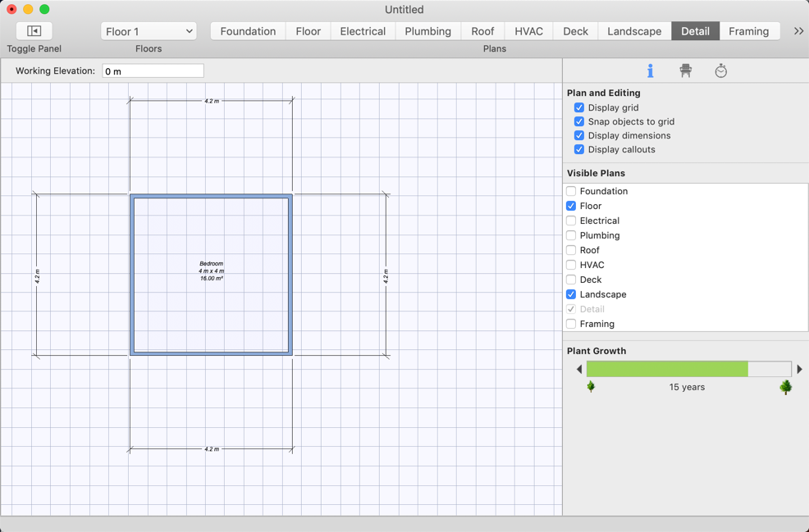The width and height of the screenshot is (809, 532).
Task: Click the Toggle Panel sidebar icon
Action: [34, 31]
